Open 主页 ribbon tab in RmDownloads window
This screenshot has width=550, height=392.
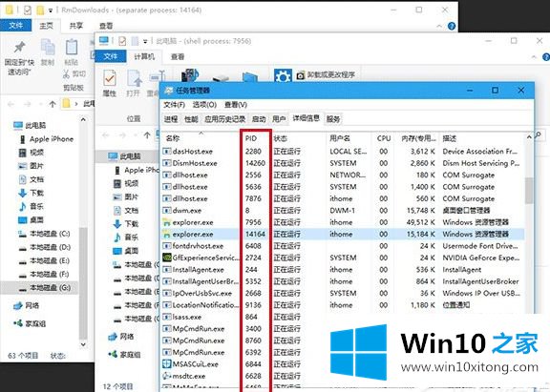pyautogui.click(x=46, y=26)
